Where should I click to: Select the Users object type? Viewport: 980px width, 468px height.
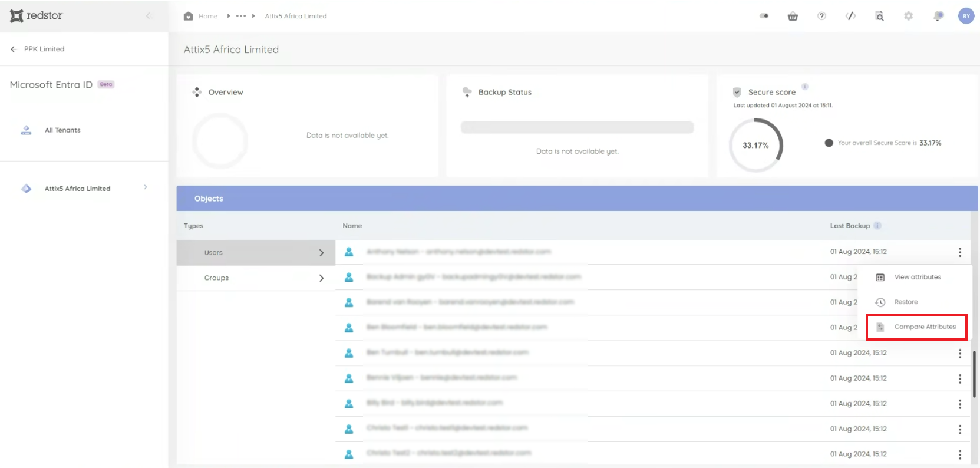[256, 253]
